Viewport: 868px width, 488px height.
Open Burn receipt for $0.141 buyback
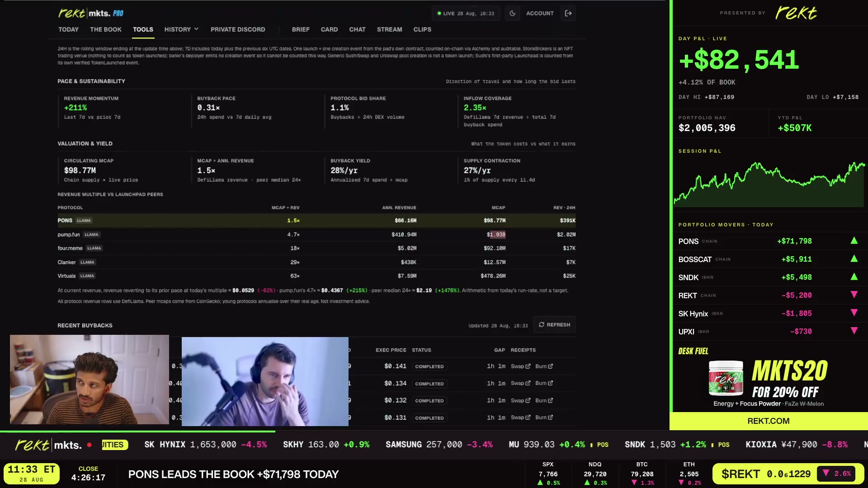point(544,366)
